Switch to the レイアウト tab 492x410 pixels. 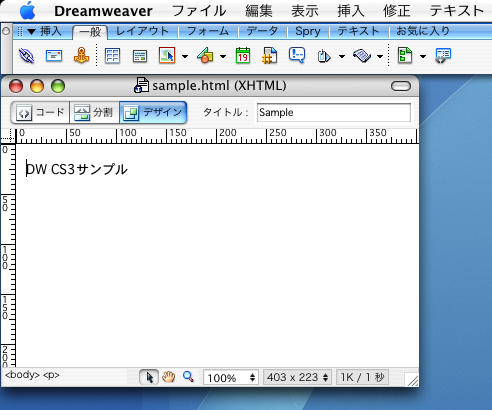[142, 31]
